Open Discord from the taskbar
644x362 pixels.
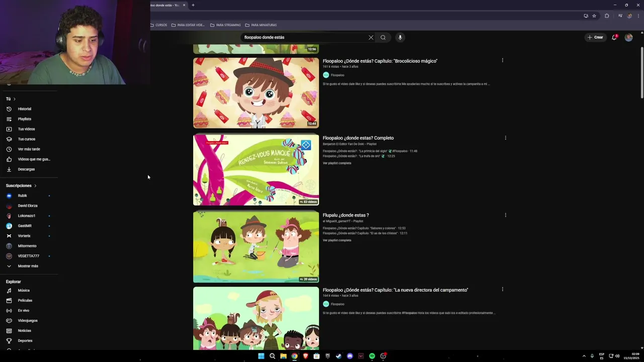pos(350,356)
